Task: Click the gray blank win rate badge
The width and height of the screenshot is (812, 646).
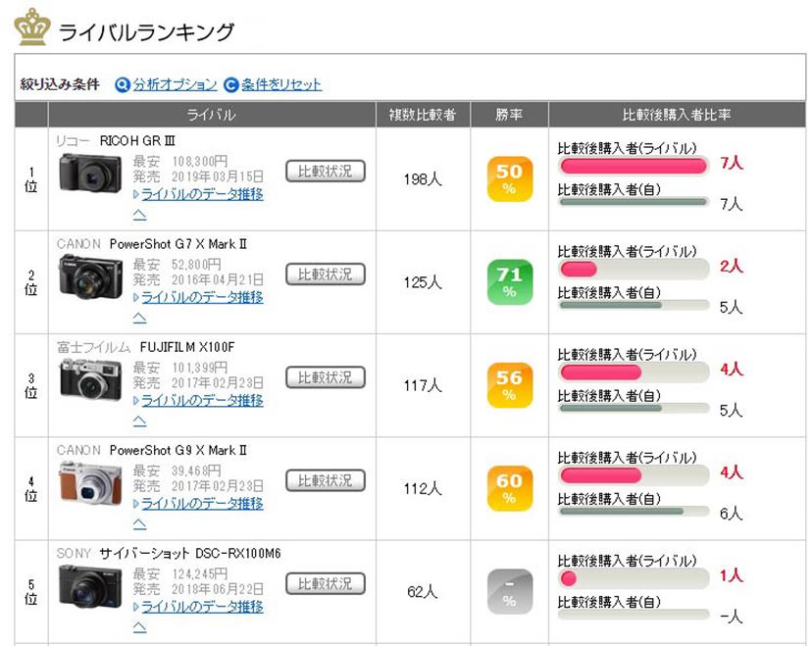Action: pyautogui.click(x=509, y=591)
